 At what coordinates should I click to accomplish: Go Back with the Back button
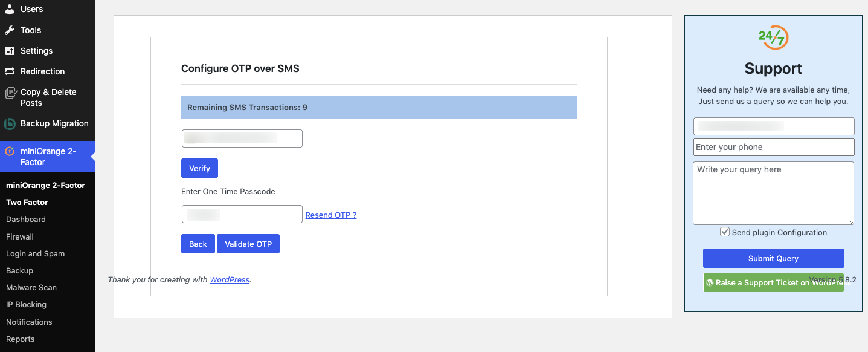pos(198,243)
